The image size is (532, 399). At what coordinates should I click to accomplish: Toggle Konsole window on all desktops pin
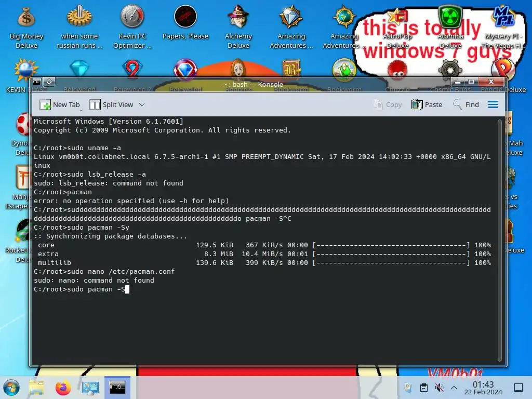(49, 82)
